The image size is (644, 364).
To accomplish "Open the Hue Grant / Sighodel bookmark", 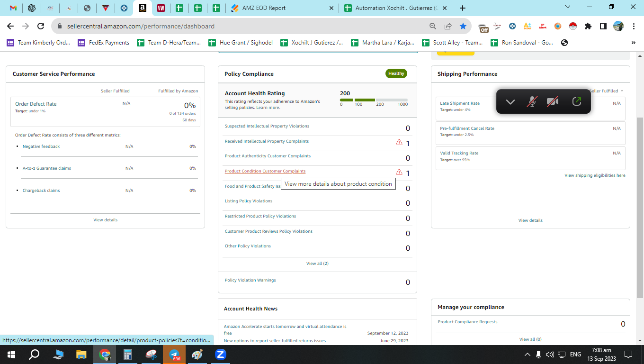I will tap(241, 43).
